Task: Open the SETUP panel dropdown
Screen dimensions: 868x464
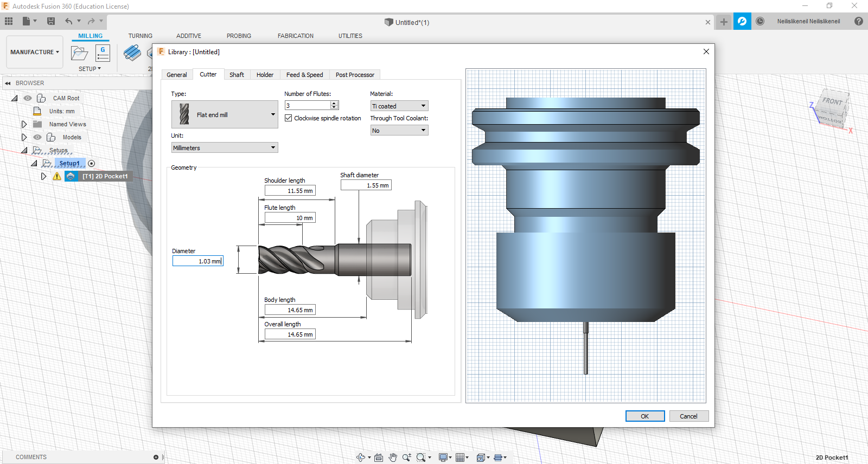Action: click(90, 69)
